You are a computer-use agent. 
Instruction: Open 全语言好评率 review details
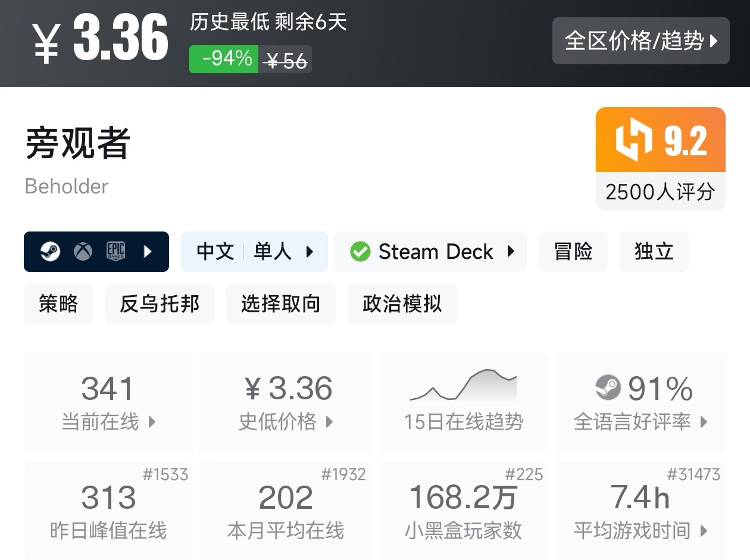coord(640,402)
